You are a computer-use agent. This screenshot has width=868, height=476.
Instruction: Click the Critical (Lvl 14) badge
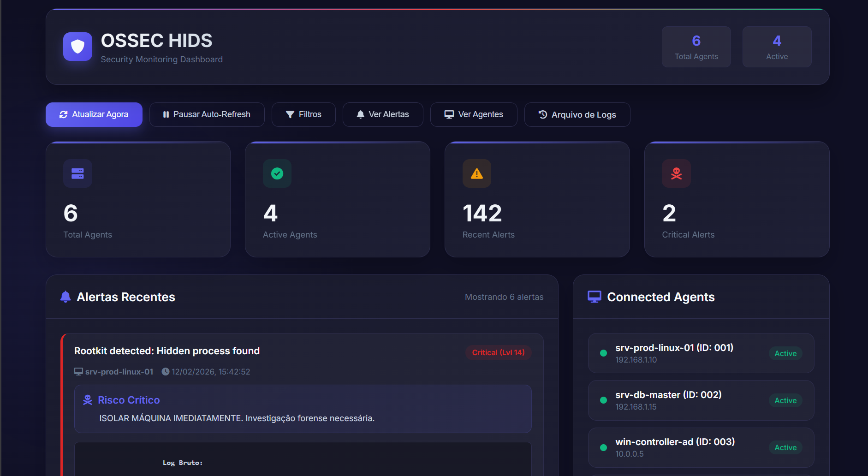499,352
